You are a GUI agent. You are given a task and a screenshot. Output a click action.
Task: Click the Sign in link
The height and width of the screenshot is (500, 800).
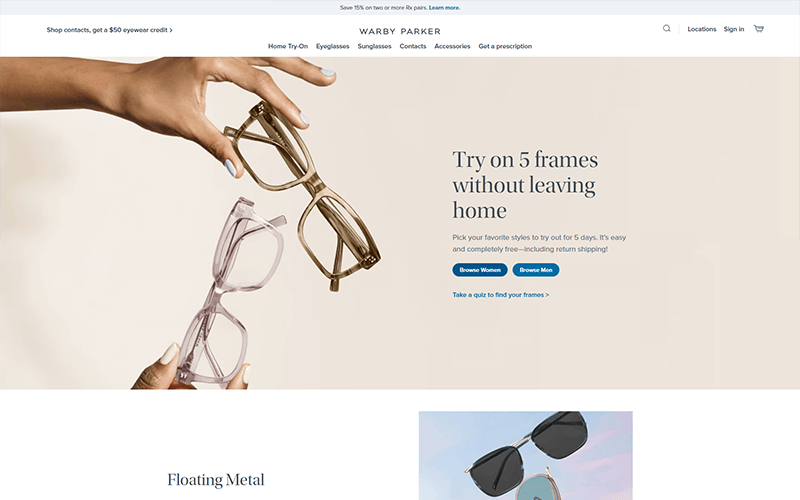[734, 29]
